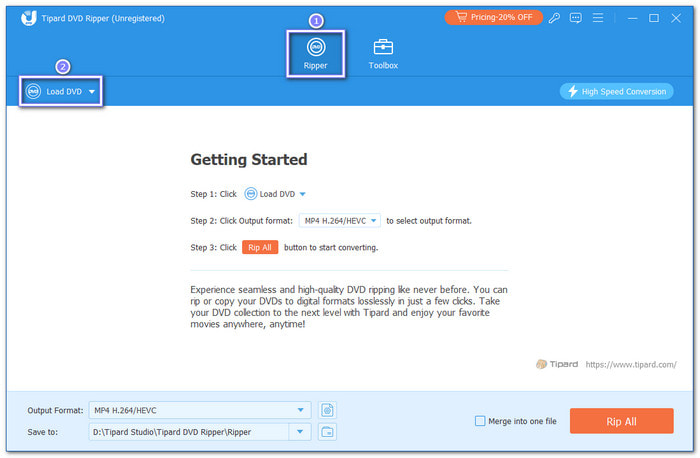700x458 pixels.
Task: Expand the Save to path dropdown arrow
Action: [x=300, y=432]
